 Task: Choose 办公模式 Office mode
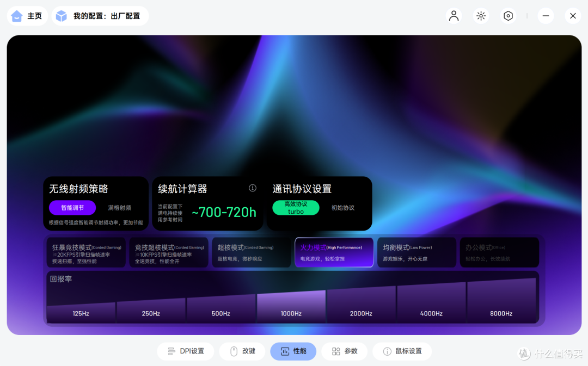pyautogui.click(x=499, y=252)
